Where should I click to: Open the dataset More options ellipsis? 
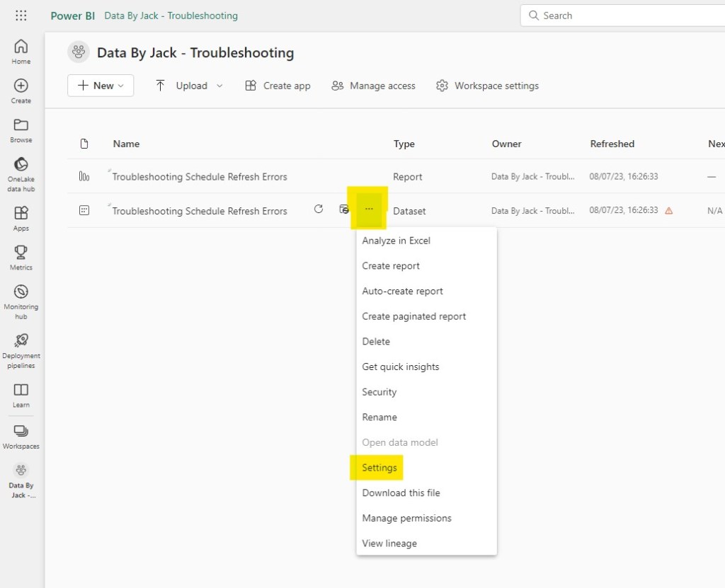(369, 209)
